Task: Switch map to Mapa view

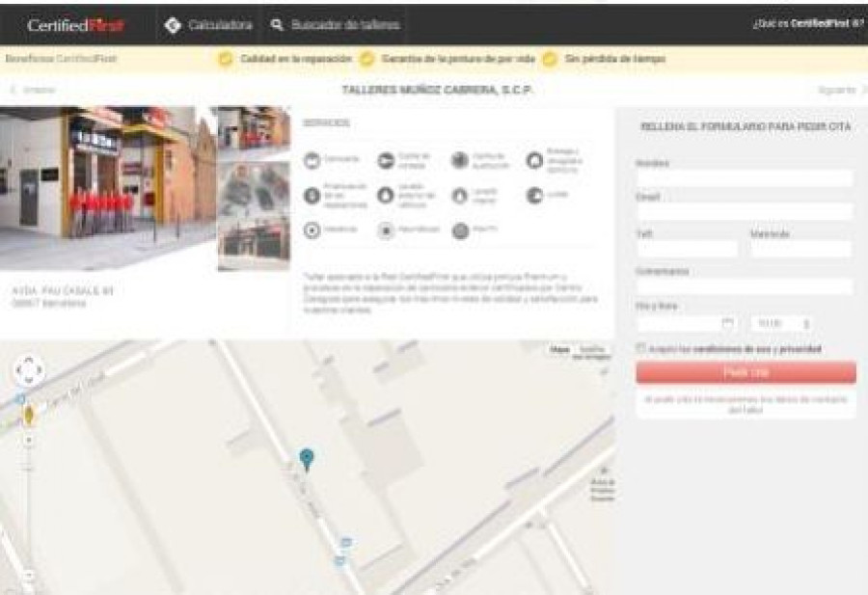Action: 559,350
